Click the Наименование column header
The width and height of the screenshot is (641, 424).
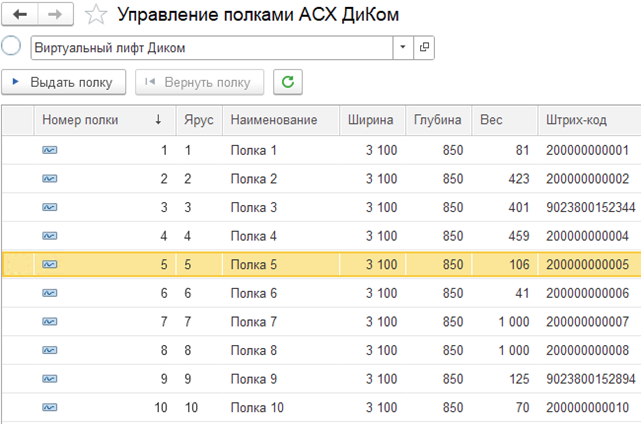coord(273,120)
